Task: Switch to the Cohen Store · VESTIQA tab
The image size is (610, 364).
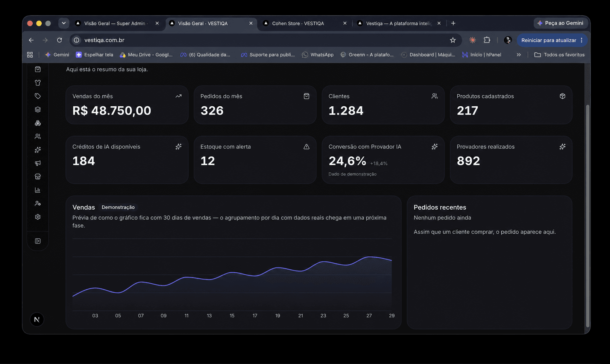Action: click(305, 23)
